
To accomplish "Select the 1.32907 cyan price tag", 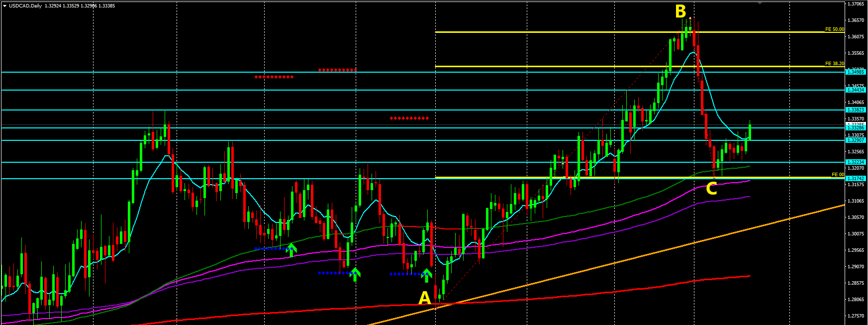I will click(856, 140).
